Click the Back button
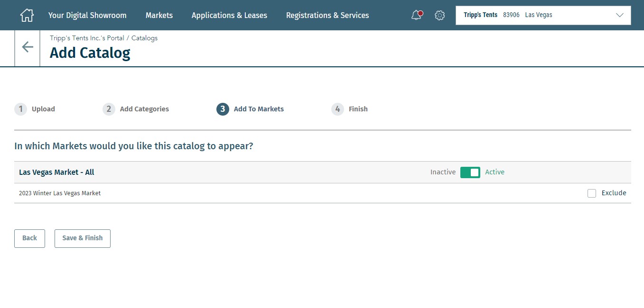Screen dimensions: 644x308 (x=29, y=238)
